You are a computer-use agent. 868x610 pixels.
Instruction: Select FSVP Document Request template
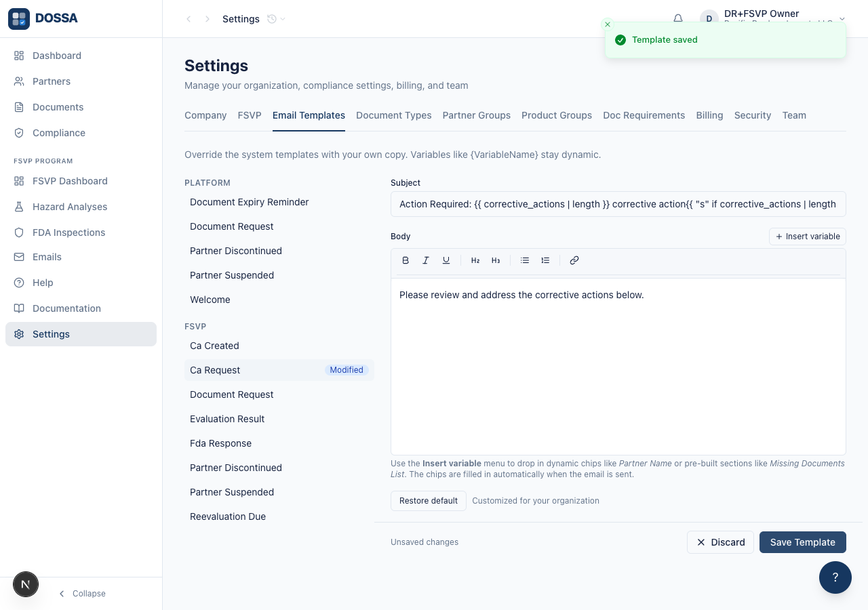click(x=279, y=394)
